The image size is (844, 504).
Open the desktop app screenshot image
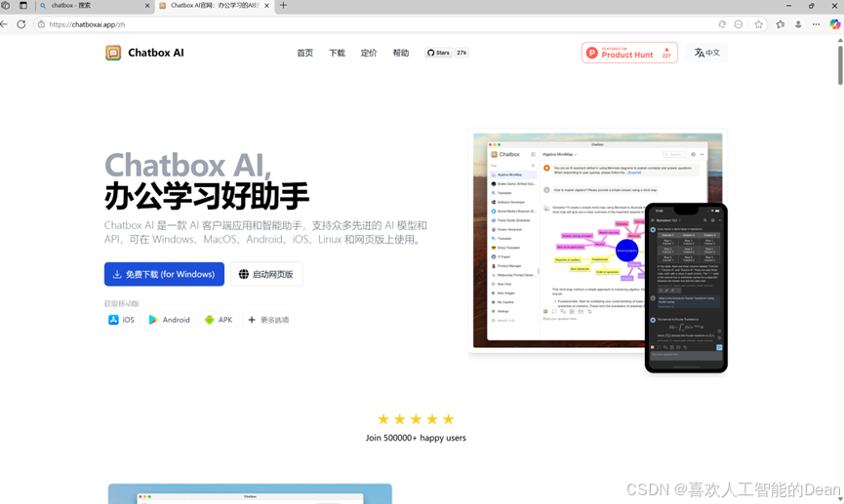click(x=560, y=240)
